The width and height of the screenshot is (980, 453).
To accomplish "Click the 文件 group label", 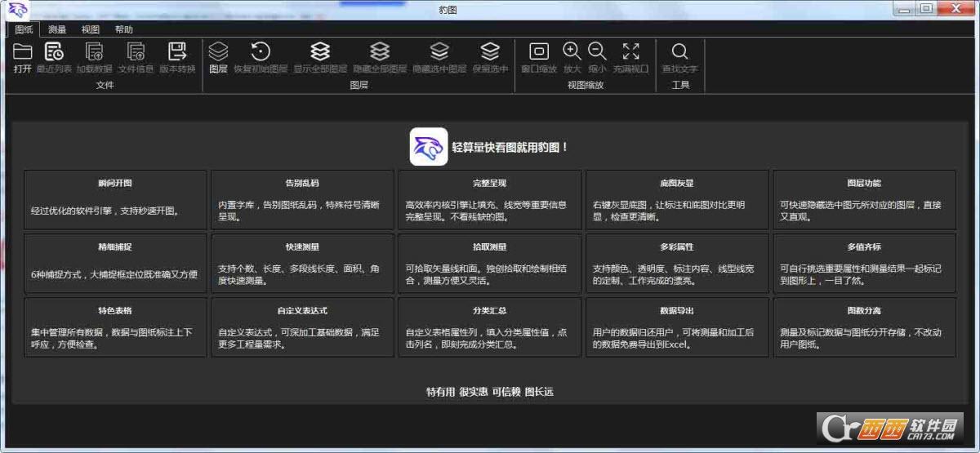I will coord(105,85).
